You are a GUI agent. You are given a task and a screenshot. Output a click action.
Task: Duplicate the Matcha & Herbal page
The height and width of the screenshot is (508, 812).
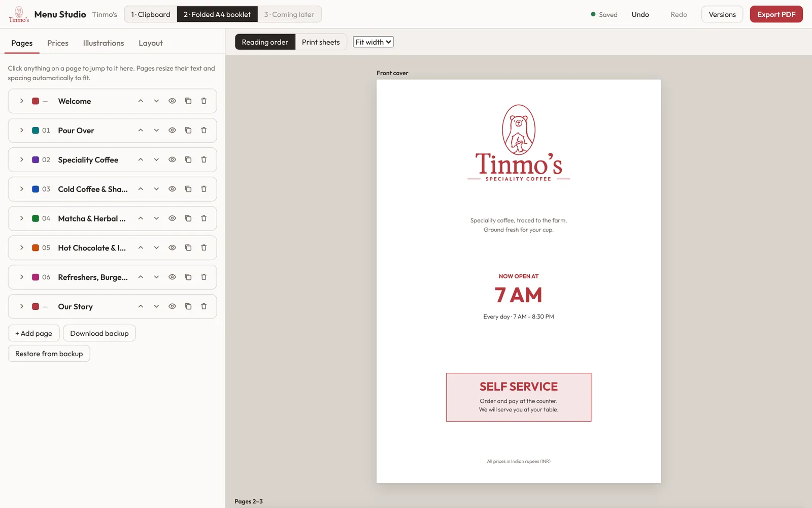click(188, 218)
